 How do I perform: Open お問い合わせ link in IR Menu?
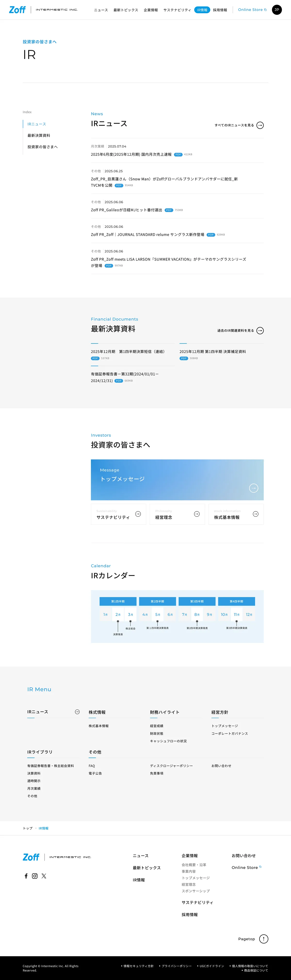(x=221, y=766)
